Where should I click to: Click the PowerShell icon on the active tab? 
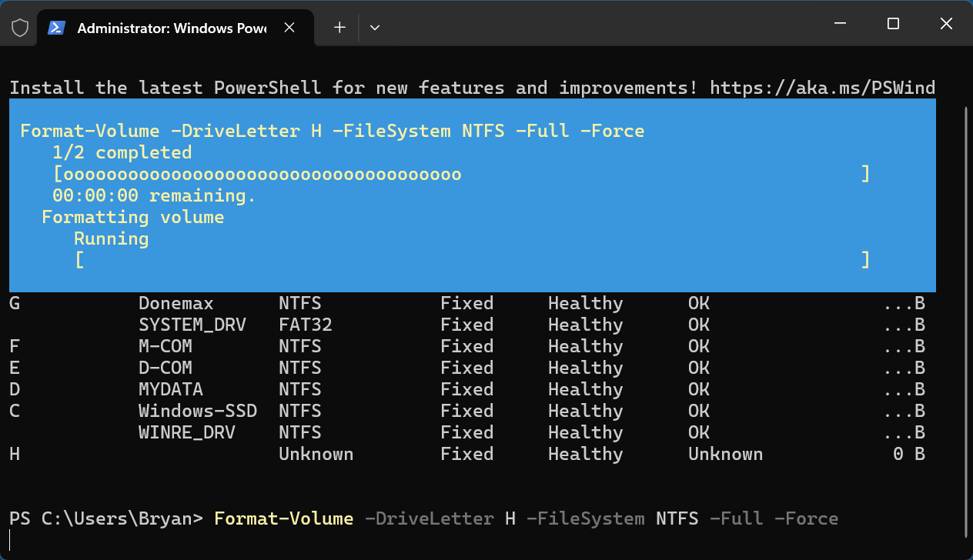click(55, 27)
